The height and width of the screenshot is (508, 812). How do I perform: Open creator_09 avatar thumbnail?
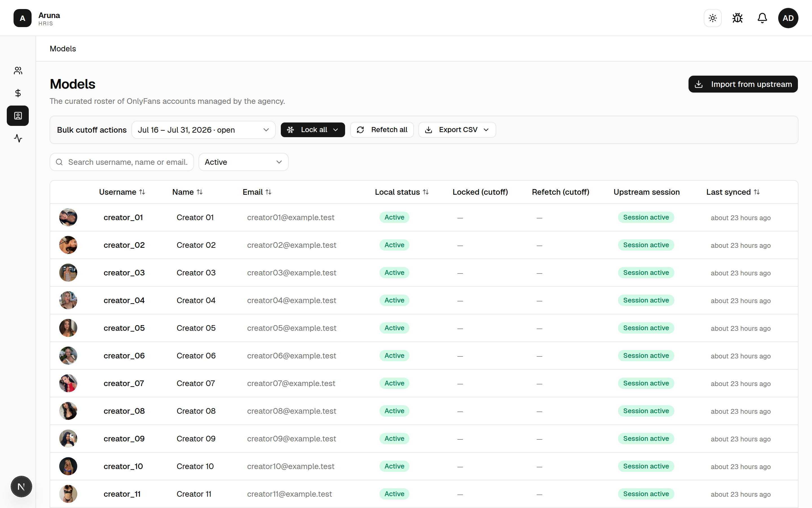tap(68, 439)
